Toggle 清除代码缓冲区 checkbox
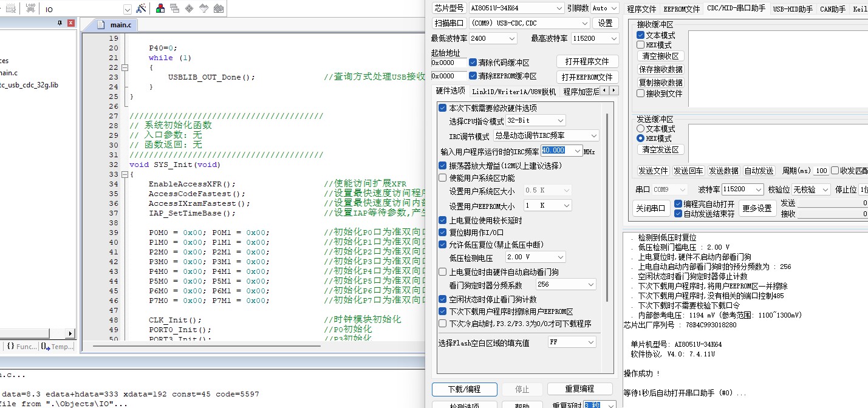Viewport: 868px width, 408px height. coord(473,63)
